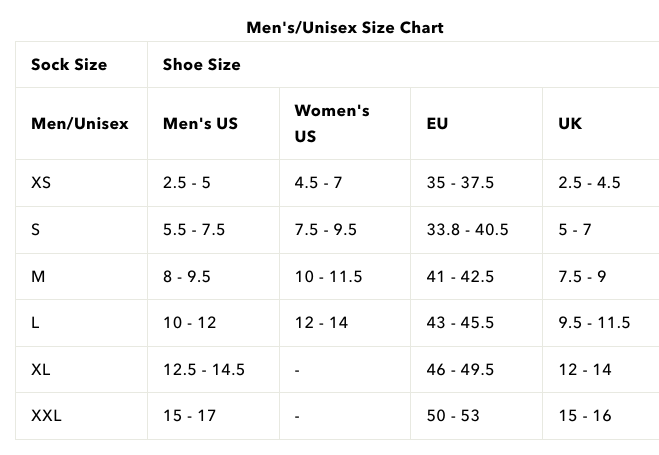Click the S sock size row label
The image size is (659, 455).
point(36,230)
